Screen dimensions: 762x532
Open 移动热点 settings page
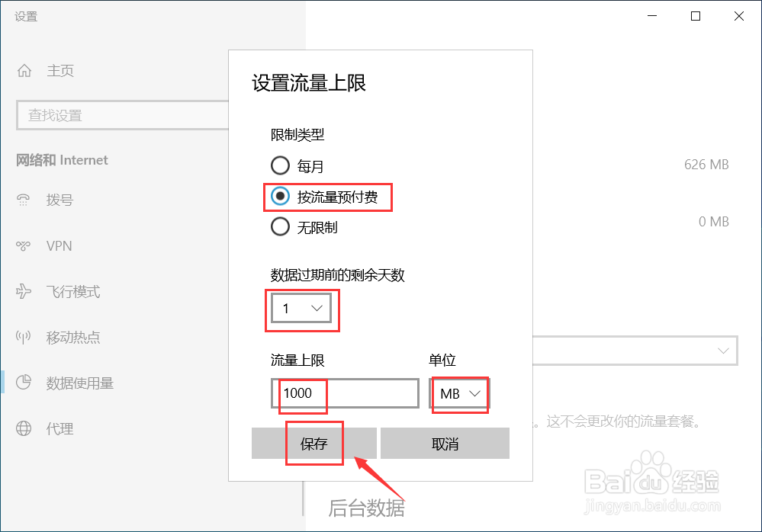pos(73,338)
